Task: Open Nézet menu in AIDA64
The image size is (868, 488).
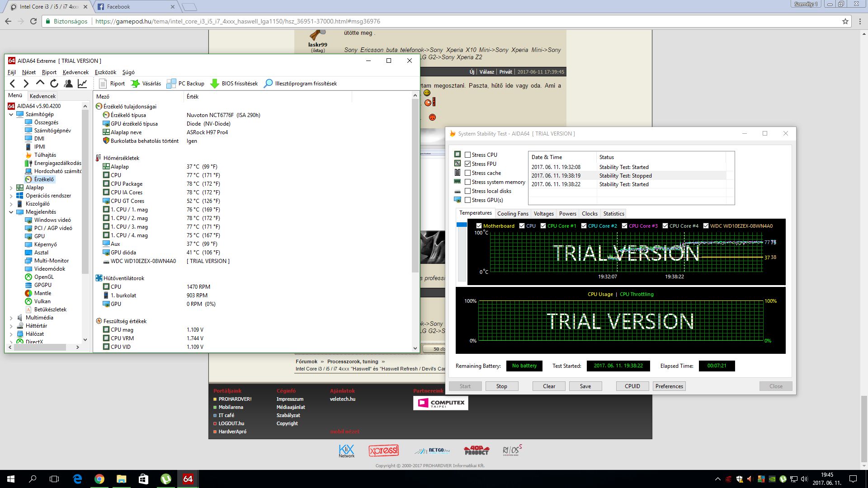Action: coord(28,72)
